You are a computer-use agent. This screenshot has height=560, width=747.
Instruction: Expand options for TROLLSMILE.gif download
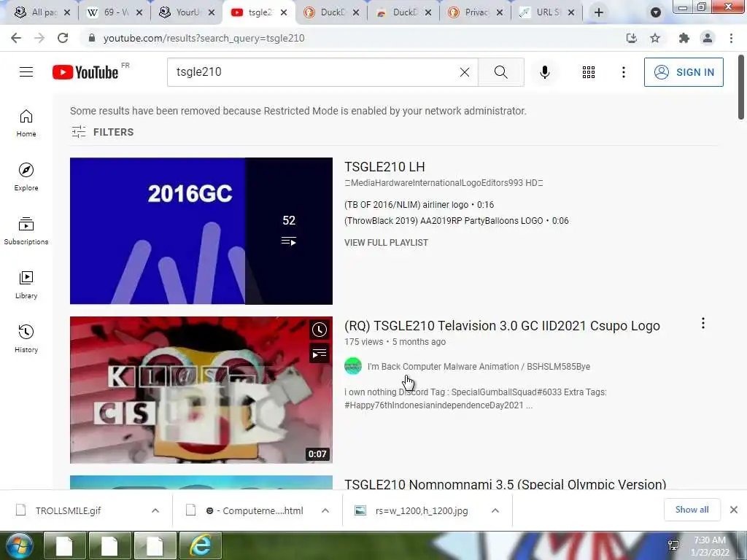click(155, 510)
